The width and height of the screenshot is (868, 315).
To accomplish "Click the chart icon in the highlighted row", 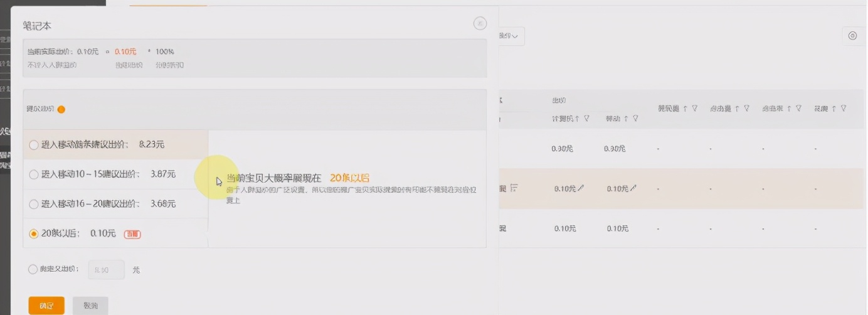I will pyautogui.click(x=514, y=188).
